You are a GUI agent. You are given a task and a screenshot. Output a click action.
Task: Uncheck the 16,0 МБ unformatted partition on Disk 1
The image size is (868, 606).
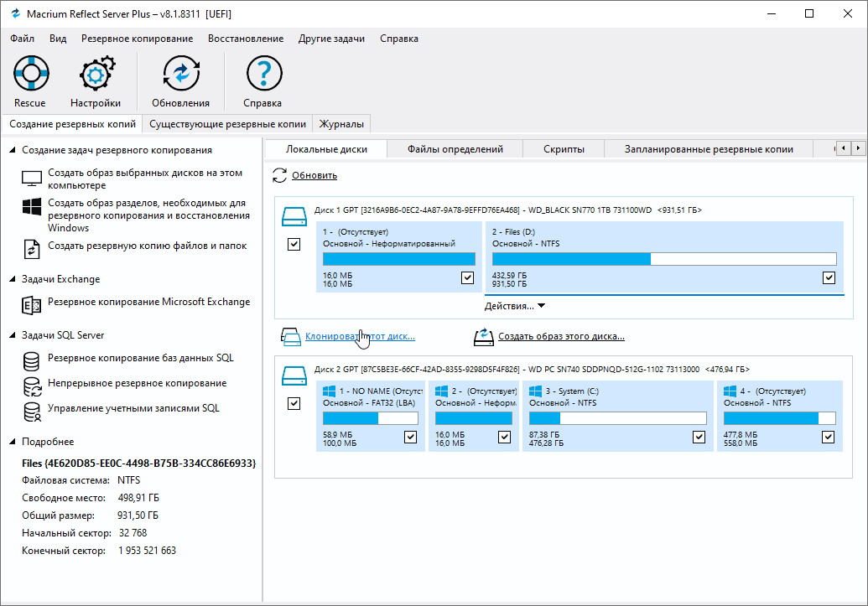[x=468, y=277]
